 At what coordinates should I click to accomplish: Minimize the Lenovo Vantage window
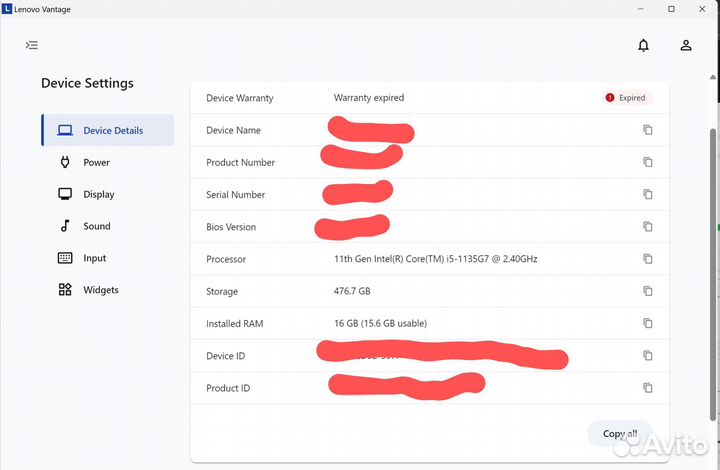[x=641, y=9]
